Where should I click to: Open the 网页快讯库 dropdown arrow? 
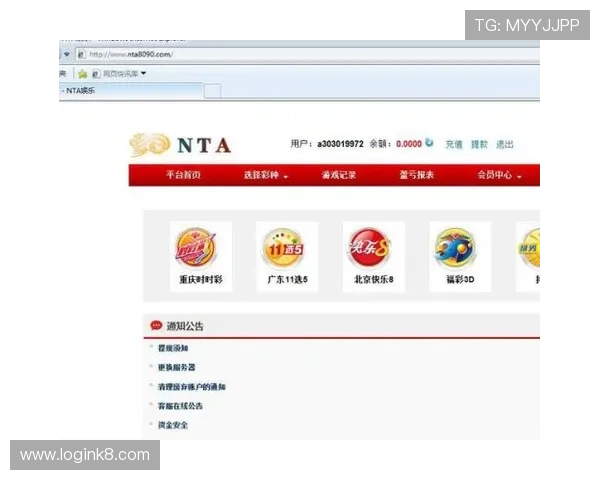pos(143,73)
